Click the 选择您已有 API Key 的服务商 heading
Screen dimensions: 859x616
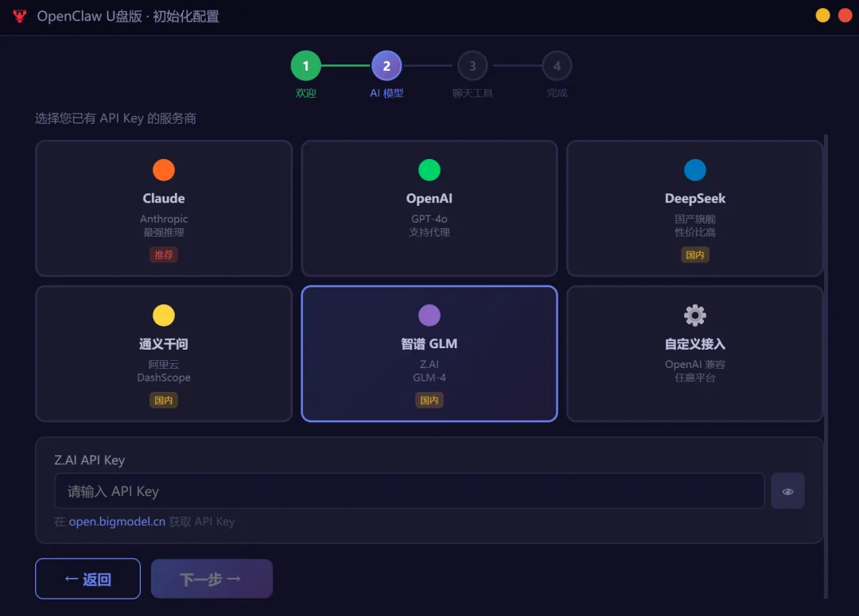click(x=115, y=118)
